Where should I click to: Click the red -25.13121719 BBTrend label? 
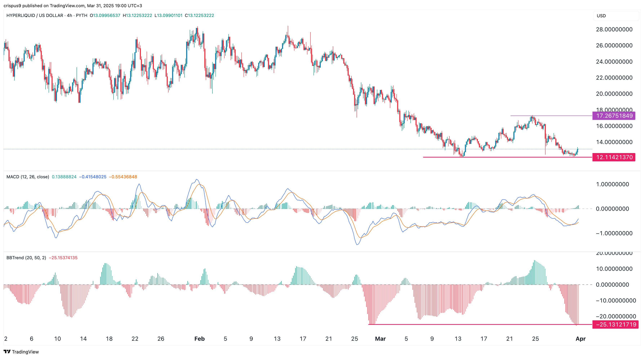(616, 324)
